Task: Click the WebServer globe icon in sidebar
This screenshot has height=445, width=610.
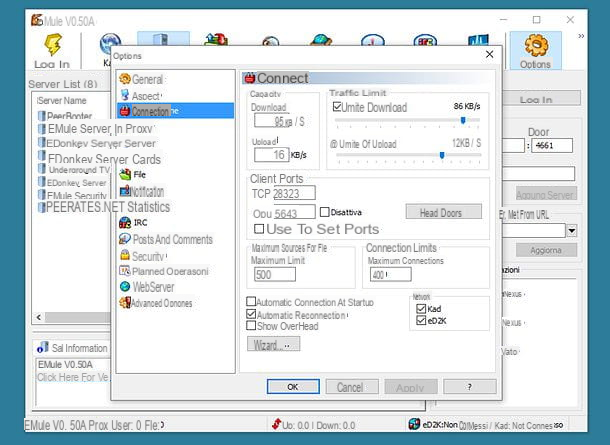Action: pyautogui.click(x=125, y=287)
